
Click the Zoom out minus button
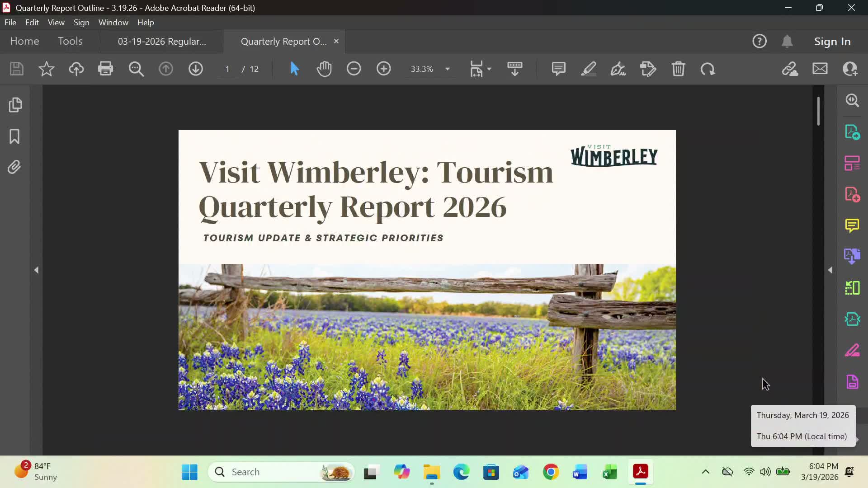point(354,69)
